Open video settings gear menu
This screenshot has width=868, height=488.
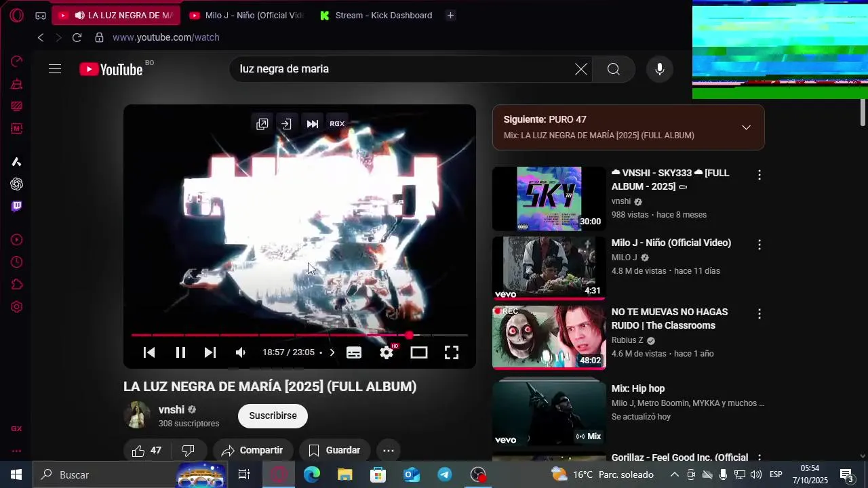click(x=387, y=352)
